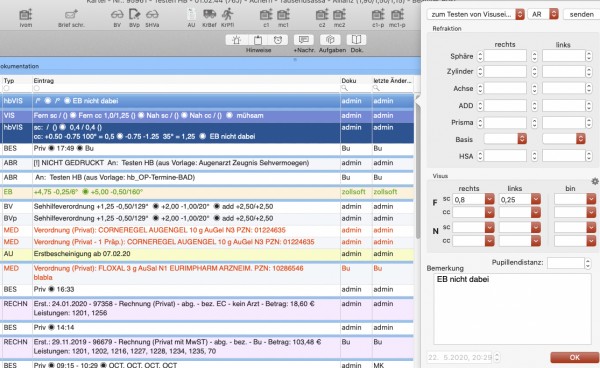
Task: Click the c2 toolbar icon
Action: click(x=322, y=15)
